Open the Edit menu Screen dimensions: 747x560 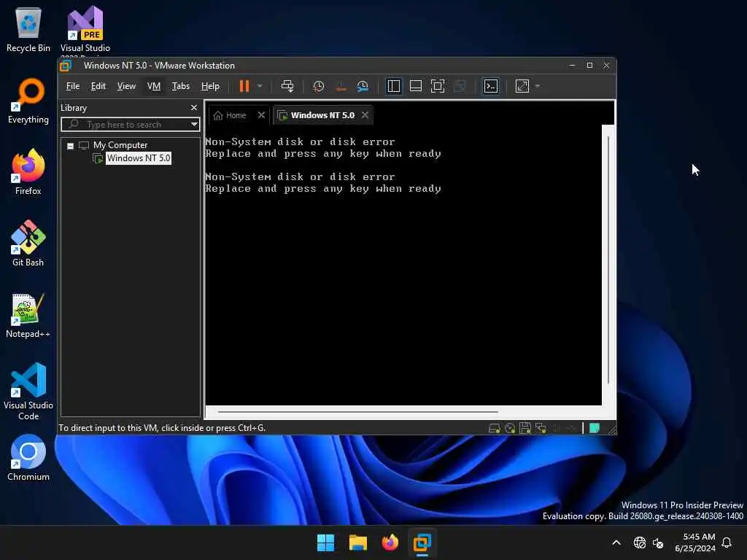[98, 86]
